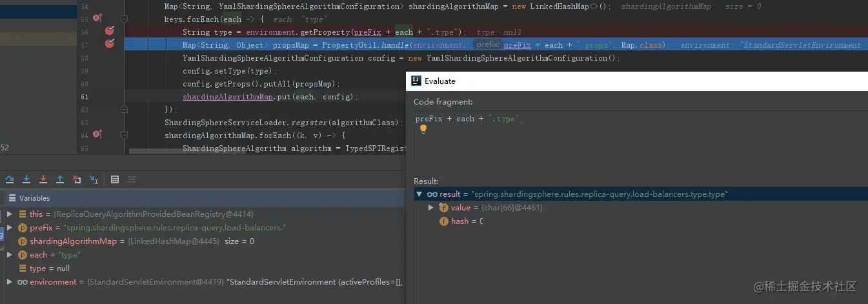
Task: Collapse the code fold marker at line 55
Action: [x=125, y=19]
